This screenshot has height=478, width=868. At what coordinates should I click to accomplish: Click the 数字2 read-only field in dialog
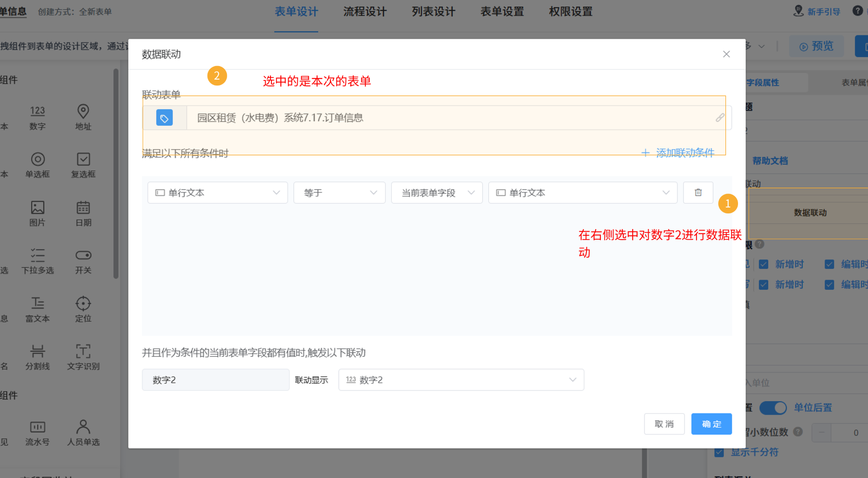point(216,380)
